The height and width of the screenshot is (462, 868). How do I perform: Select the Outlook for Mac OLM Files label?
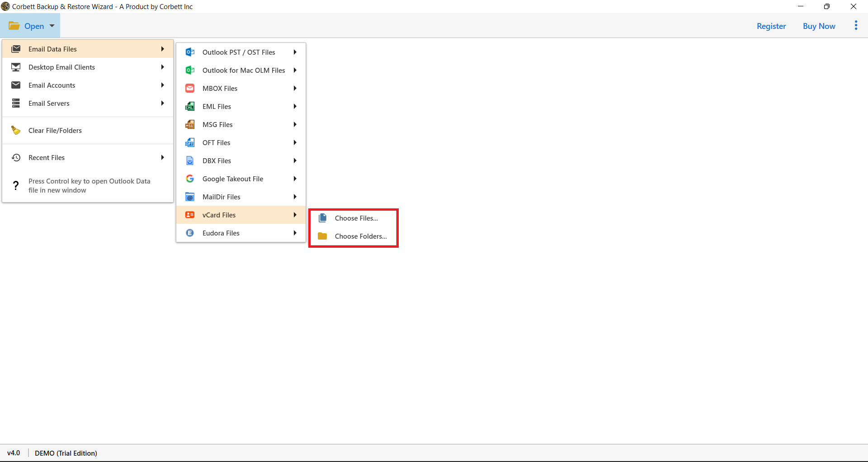(244, 70)
